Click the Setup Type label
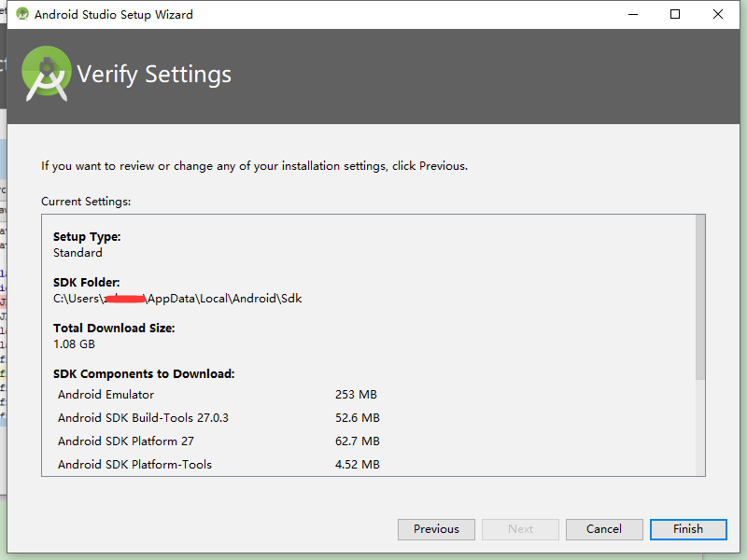 point(87,237)
